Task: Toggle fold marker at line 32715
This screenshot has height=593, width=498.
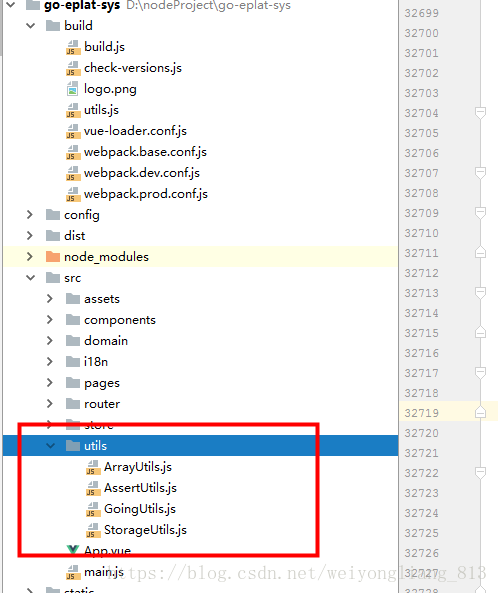Action: coord(480,332)
